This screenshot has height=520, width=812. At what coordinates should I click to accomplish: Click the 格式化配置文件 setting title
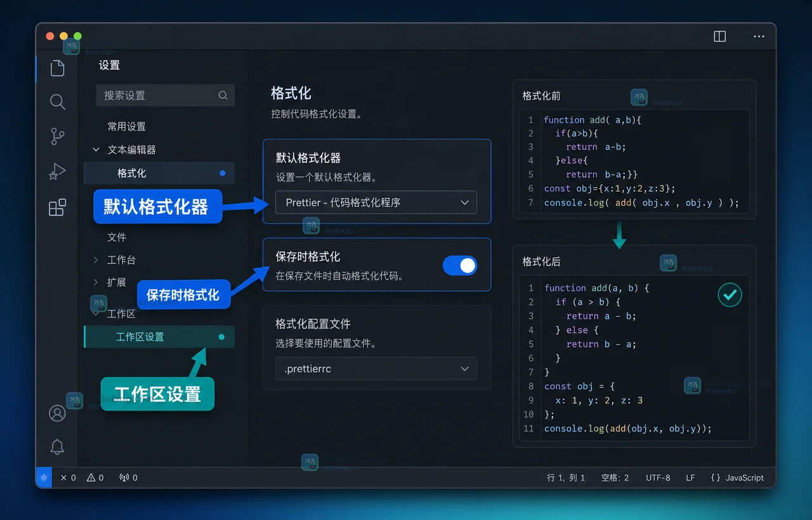point(313,324)
